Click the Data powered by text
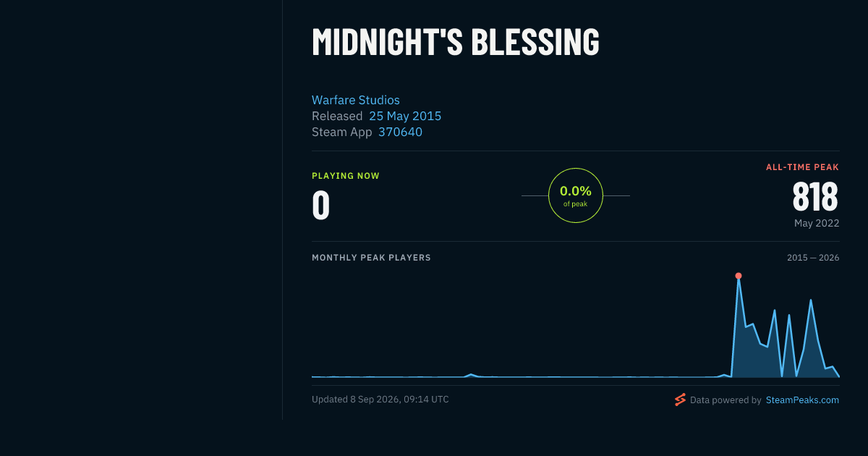The height and width of the screenshot is (456, 868). point(726,400)
